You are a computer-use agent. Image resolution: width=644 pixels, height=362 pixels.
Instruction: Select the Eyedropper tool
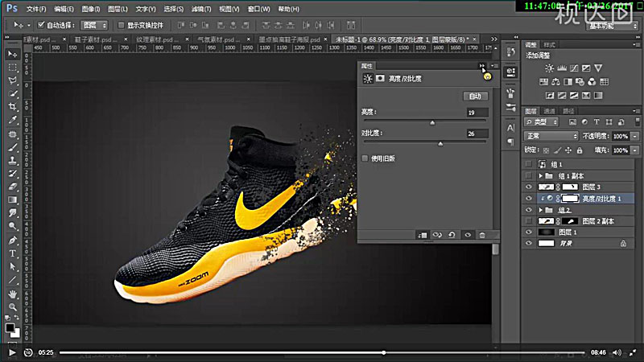click(12, 120)
